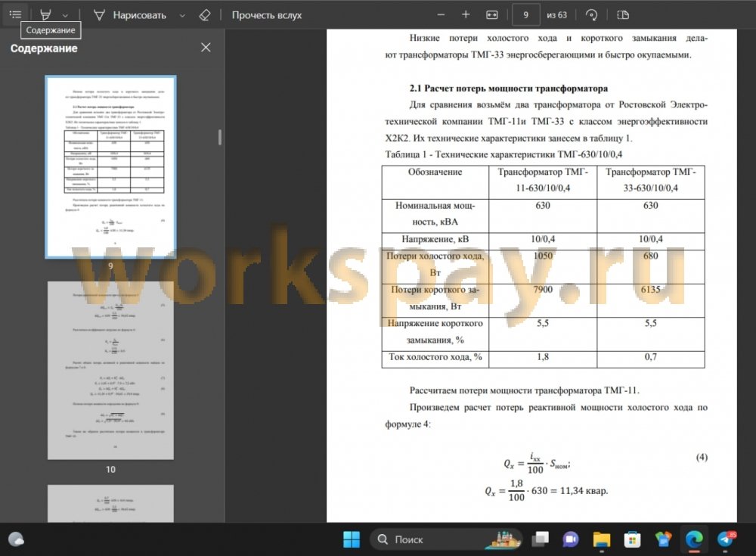Zoom out with the minus button
756x556 pixels.
tap(441, 15)
